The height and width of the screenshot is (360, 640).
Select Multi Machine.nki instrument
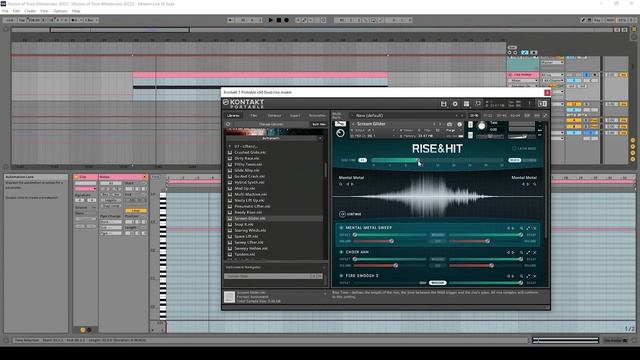pyautogui.click(x=251, y=194)
